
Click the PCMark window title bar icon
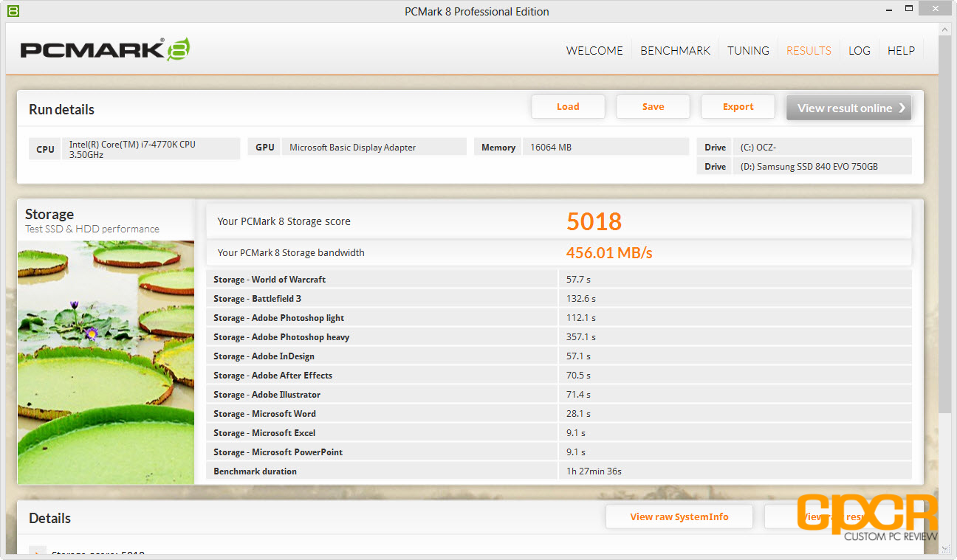[x=13, y=11]
